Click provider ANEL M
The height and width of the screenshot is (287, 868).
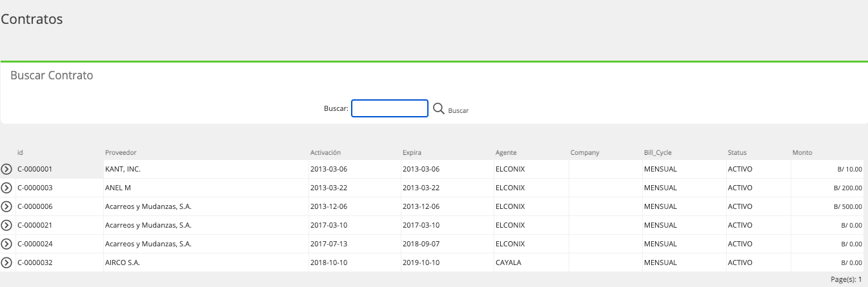point(118,188)
